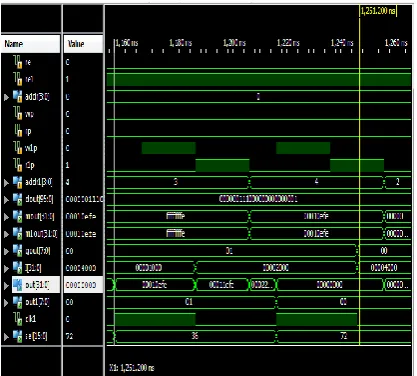Screen dimensions: 417x376
Task: Click the highlighted out[31:0] bus icon
Action: coord(18,285)
